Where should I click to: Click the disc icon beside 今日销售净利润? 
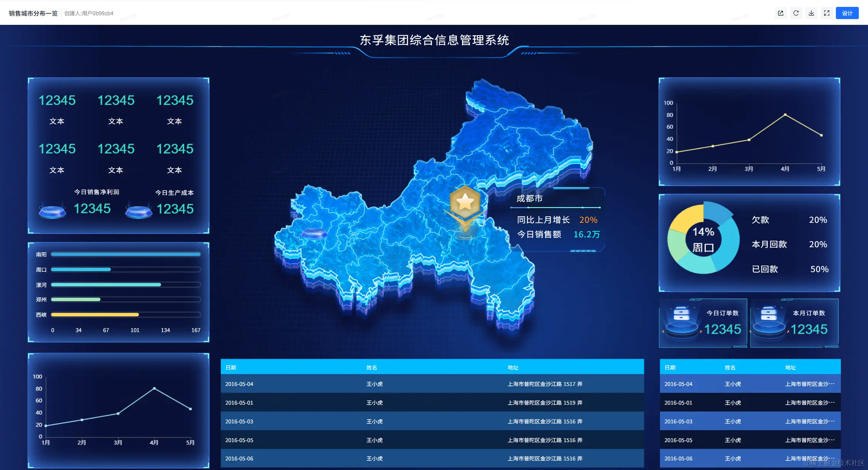tap(52, 211)
